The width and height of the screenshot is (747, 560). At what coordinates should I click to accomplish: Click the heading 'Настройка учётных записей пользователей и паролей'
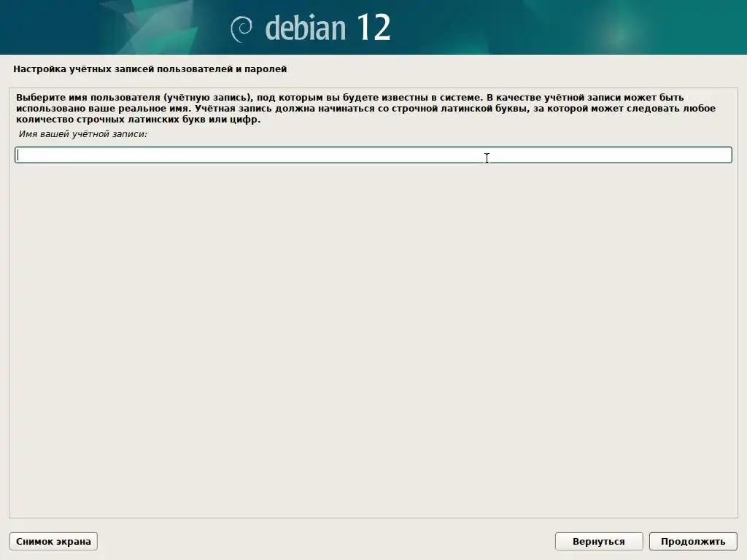click(150, 69)
